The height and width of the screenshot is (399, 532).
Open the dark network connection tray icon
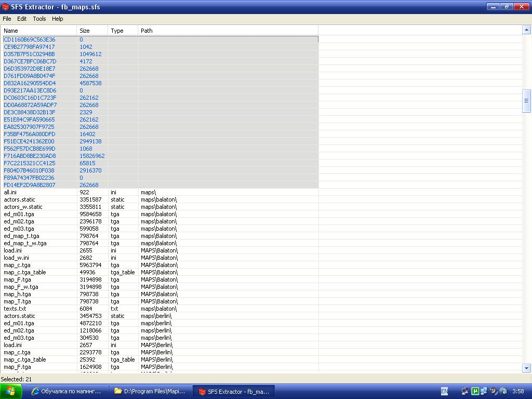[465, 391]
